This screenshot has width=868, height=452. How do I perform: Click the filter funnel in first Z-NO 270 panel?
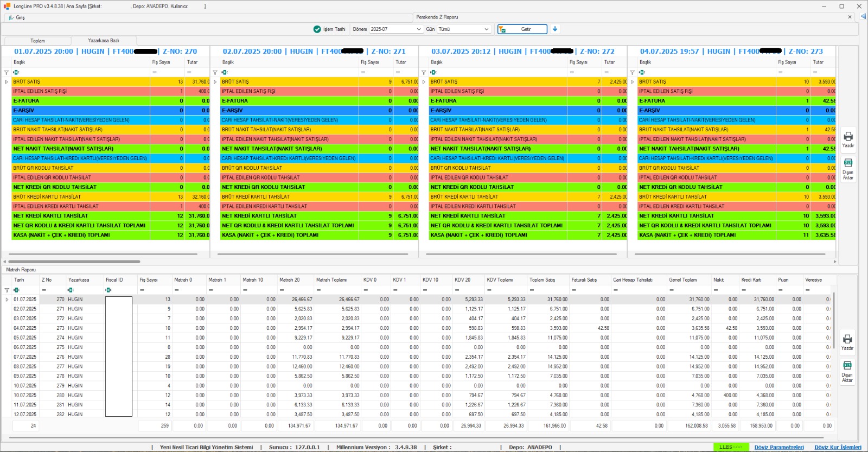[7, 72]
